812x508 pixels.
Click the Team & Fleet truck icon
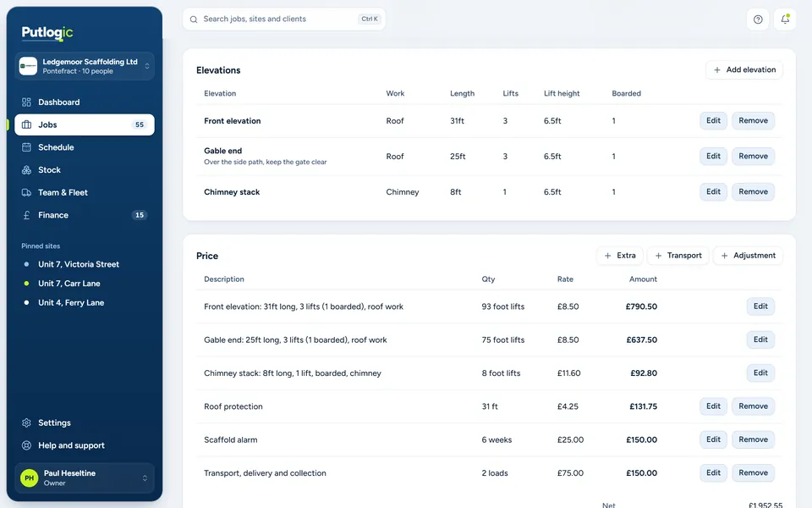click(26, 192)
